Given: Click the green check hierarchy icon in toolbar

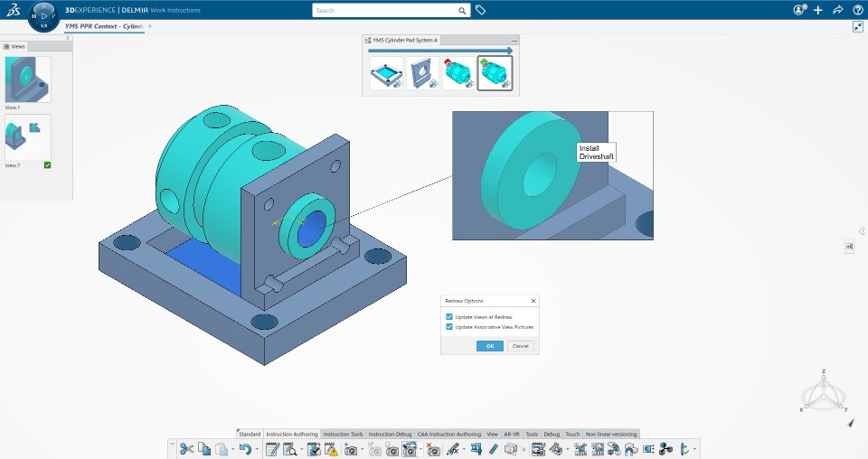Looking at the screenshot, I should pyautogui.click(x=684, y=449).
